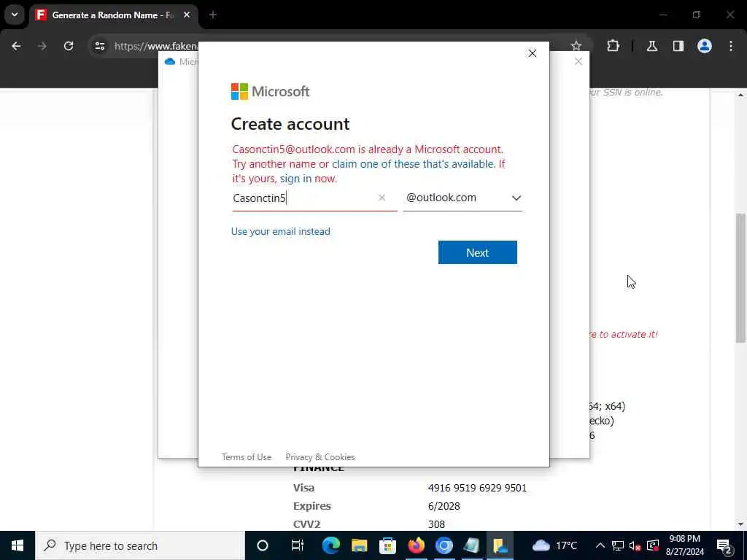Image resolution: width=747 pixels, height=560 pixels.
Task: Open Chrome Labs flask icon
Action: click(651, 46)
